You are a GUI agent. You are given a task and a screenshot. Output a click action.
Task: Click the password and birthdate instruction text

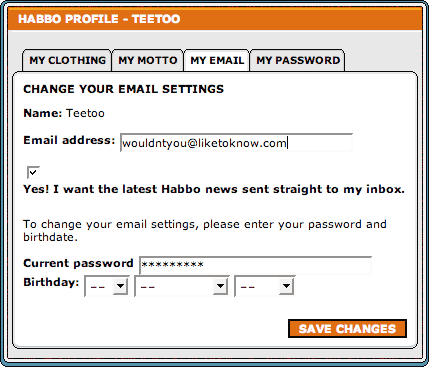tap(205, 231)
